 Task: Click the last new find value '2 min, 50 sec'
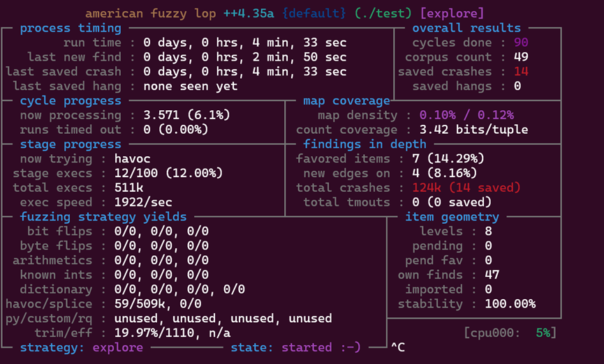(x=300, y=57)
